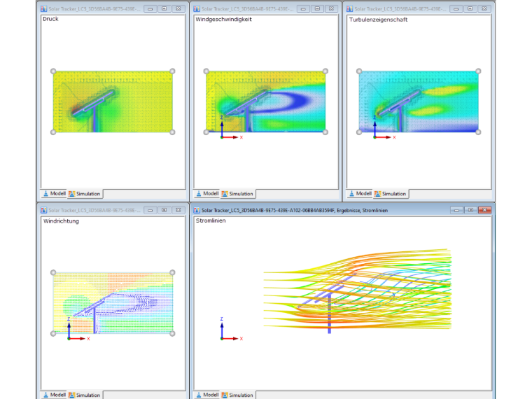The width and height of the screenshot is (532, 399).
Task: Minimize the Turbulenzeigenschaft window
Action: pyautogui.click(x=456, y=9)
